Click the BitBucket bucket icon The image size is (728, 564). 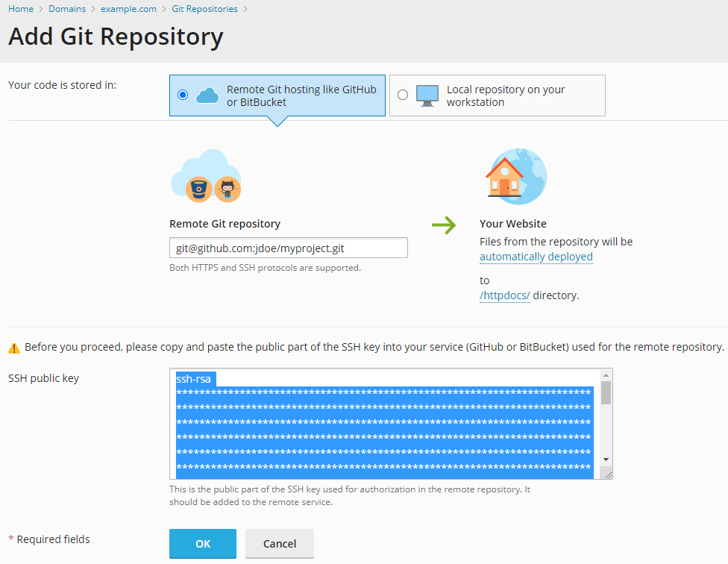coord(198,189)
